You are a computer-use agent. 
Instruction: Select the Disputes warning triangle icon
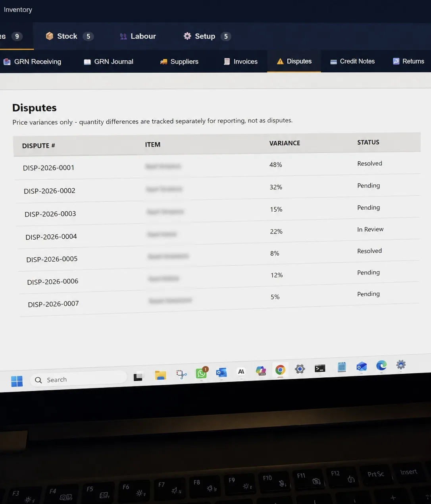coord(280,61)
